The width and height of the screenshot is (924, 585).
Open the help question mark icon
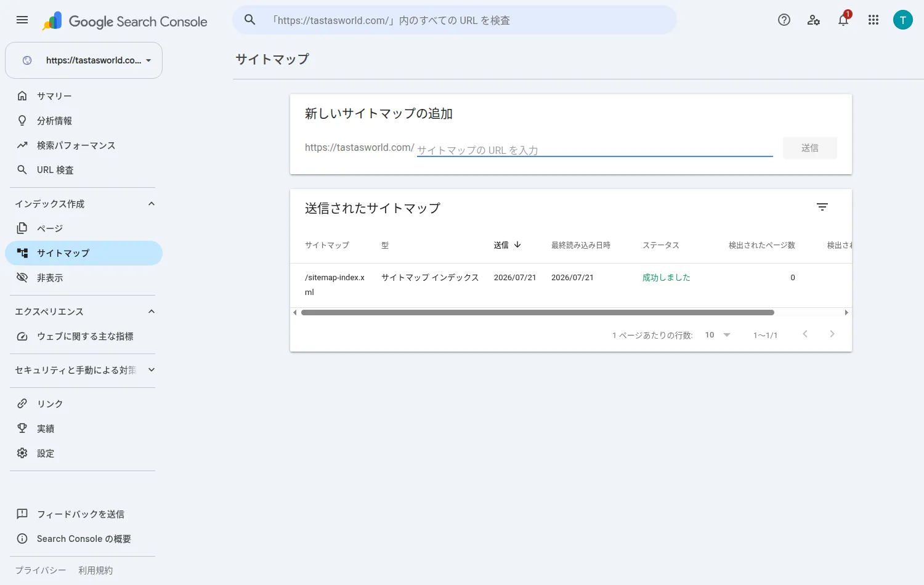(784, 20)
